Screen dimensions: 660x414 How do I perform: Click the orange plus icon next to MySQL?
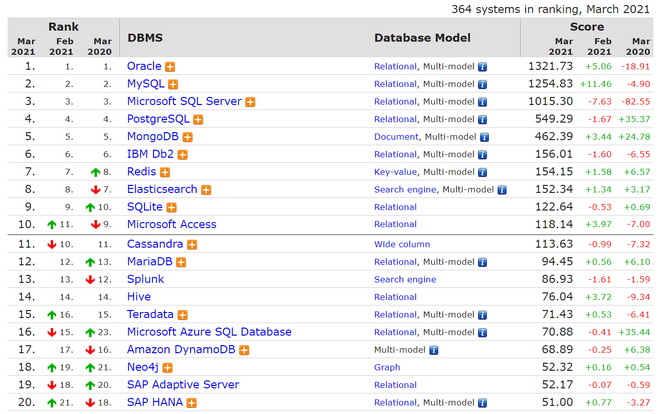(173, 85)
